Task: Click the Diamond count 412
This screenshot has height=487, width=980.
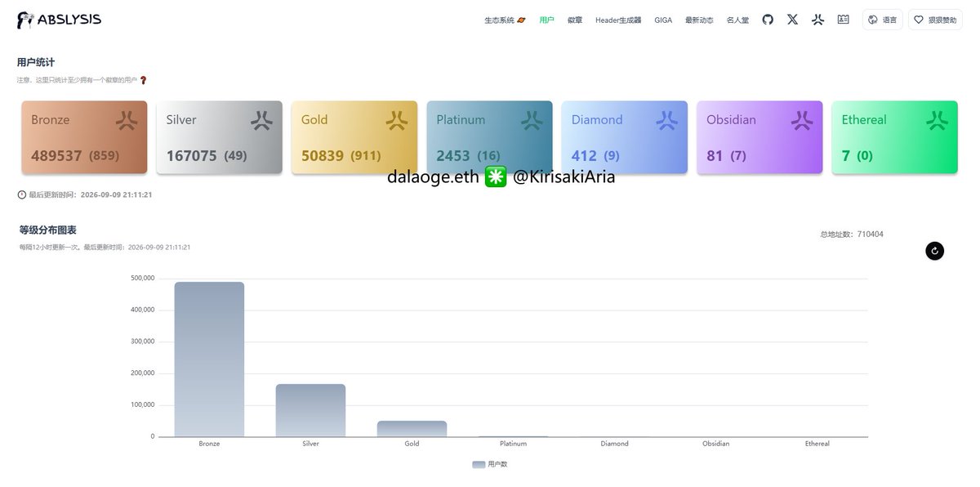Action: click(585, 155)
